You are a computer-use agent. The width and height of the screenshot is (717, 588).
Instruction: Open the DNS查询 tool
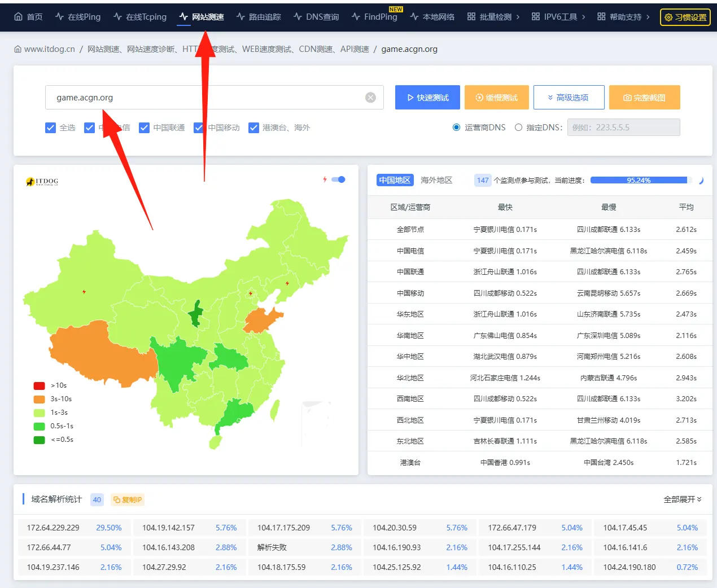[x=316, y=17]
